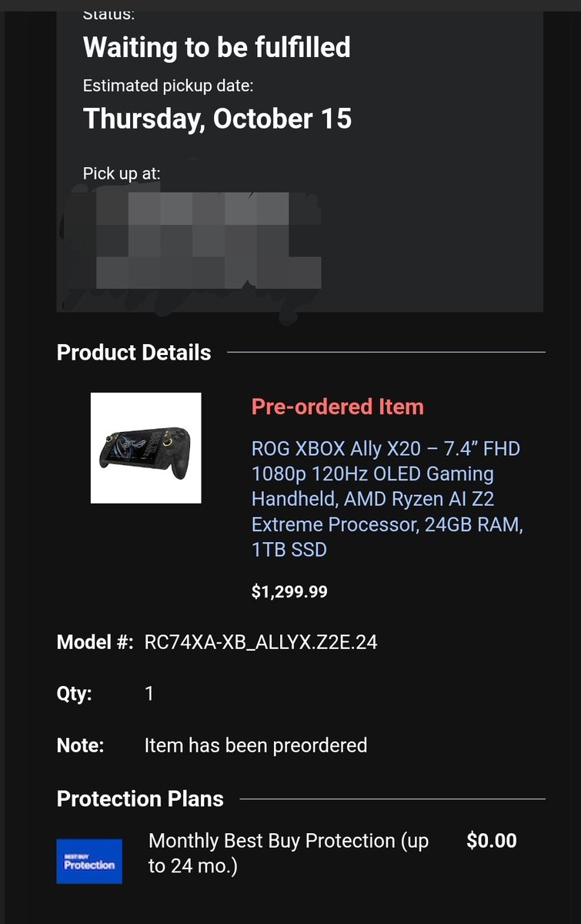Select the model number RC74XA-XB_ALLYX.Z2E.24
This screenshot has height=924, width=581.
click(261, 642)
